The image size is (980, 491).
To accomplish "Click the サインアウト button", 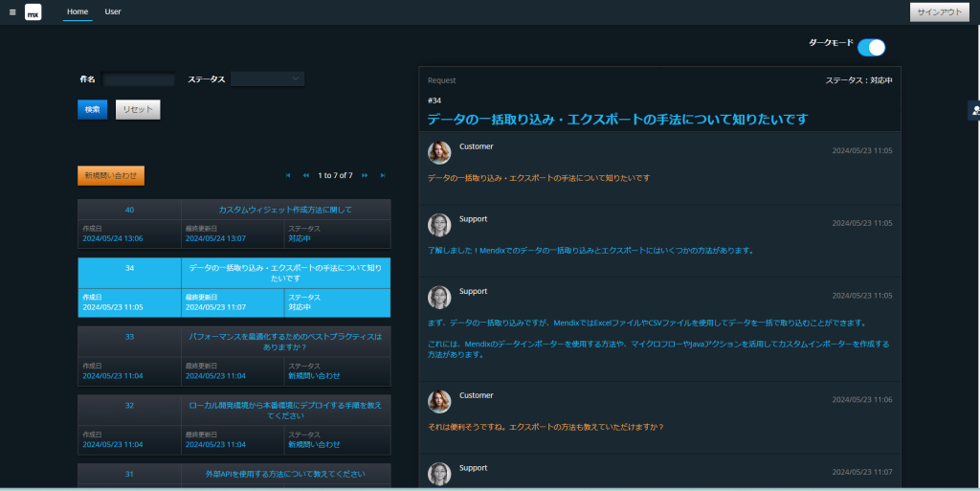I will pyautogui.click(x=939, y=12).
